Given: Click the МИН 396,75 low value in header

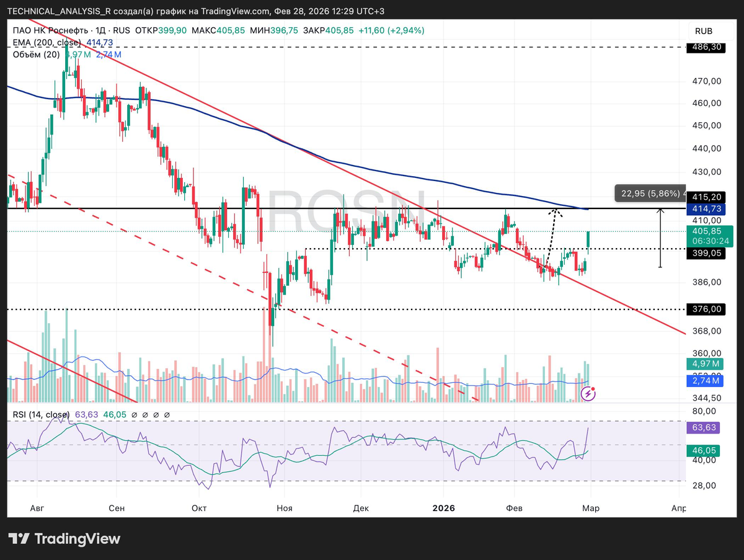Looking at the screenshot, I should coord(274,30).
